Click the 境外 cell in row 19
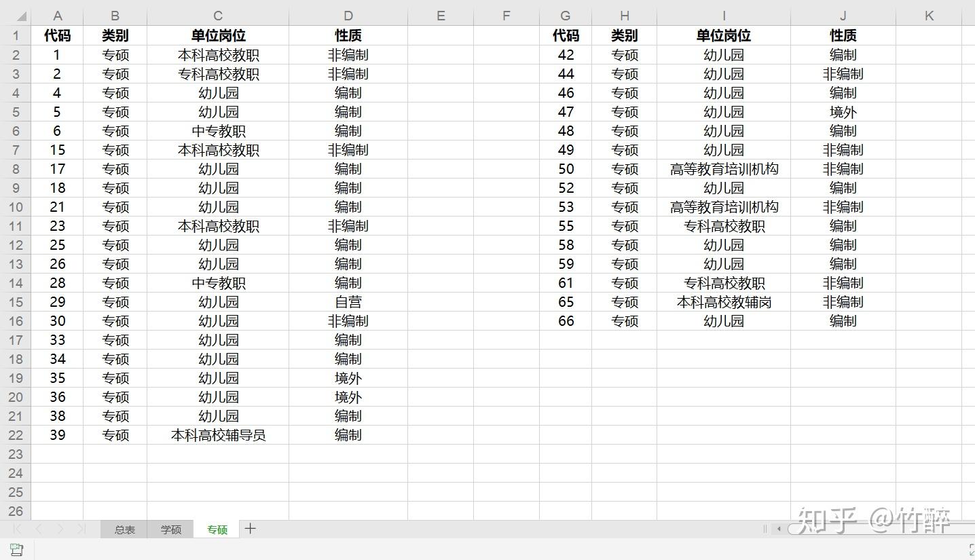The height and width of the screenshot is (560, 975). tap(348, 378)
